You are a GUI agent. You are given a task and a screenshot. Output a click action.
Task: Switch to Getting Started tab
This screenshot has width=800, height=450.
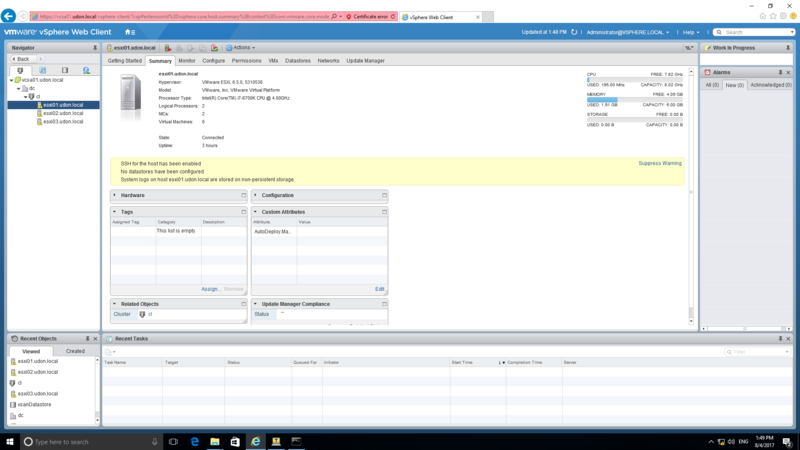124,61
